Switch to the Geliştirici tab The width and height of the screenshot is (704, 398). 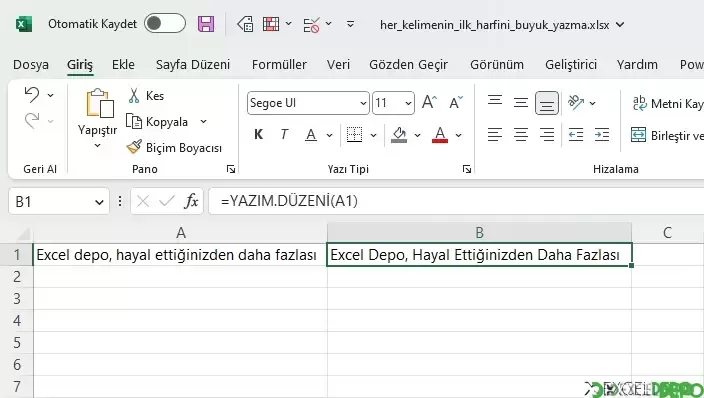pyautogui.click(x=571, y=65)
